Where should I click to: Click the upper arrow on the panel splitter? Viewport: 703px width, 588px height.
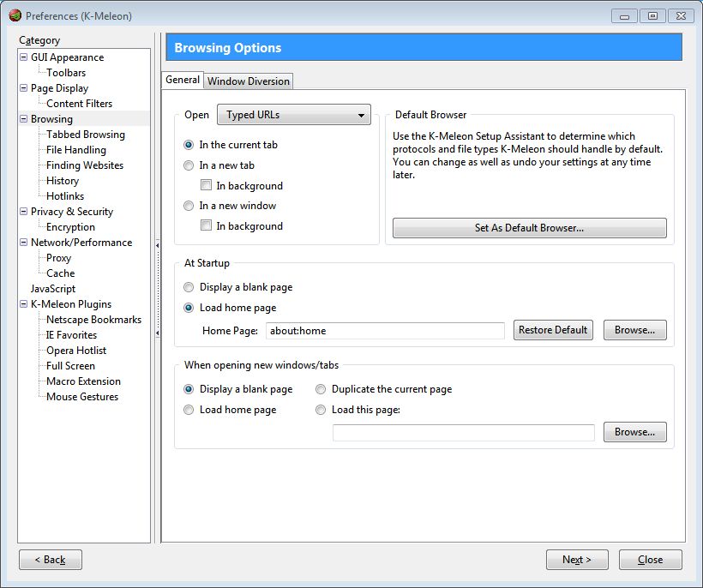point(158,246)
